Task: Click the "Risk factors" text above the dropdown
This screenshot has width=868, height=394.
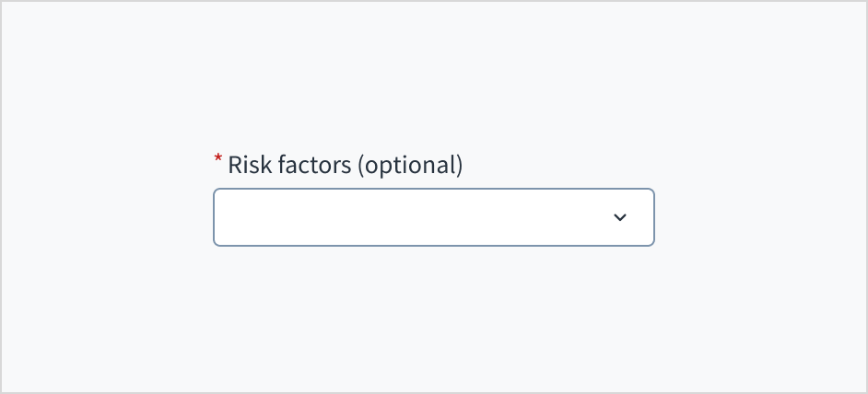Action: coord(289,166)
